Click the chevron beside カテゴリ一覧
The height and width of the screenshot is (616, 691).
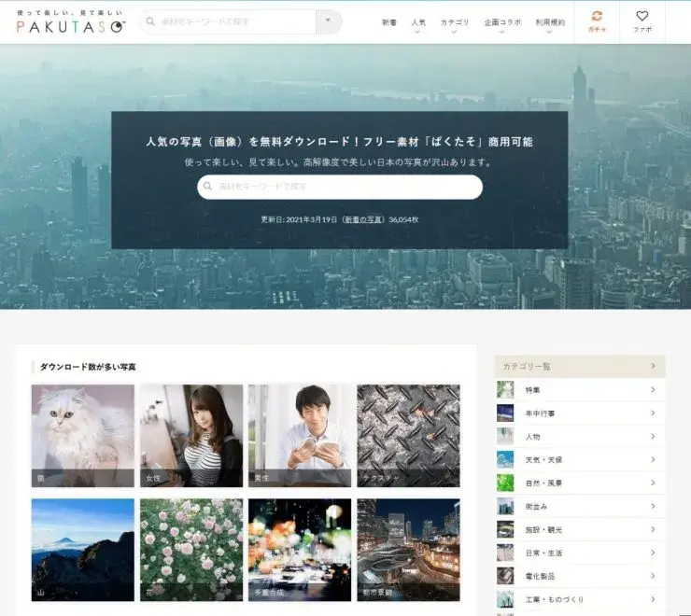653,366
